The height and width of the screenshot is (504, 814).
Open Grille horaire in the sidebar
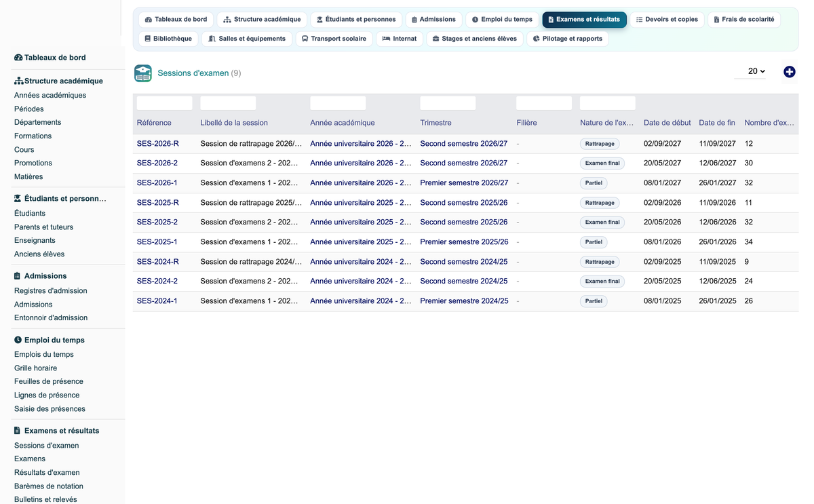click(x=36, y=368)
